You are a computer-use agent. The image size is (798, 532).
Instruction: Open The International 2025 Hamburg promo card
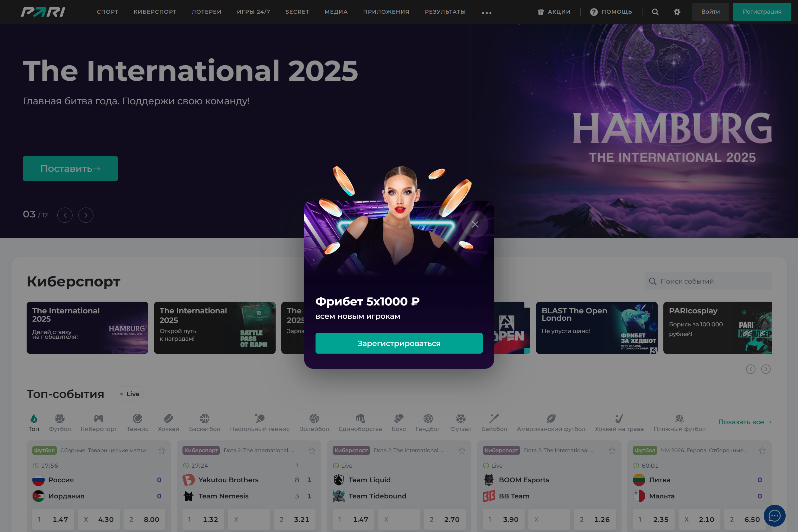87,328
